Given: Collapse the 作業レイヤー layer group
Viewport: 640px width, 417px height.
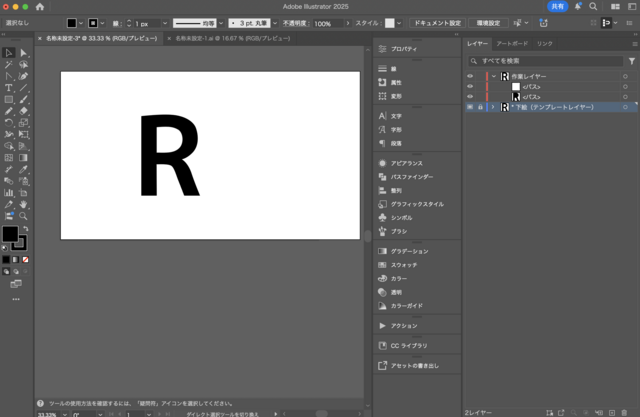Looking at the screenshot, I should pos(494,76).
